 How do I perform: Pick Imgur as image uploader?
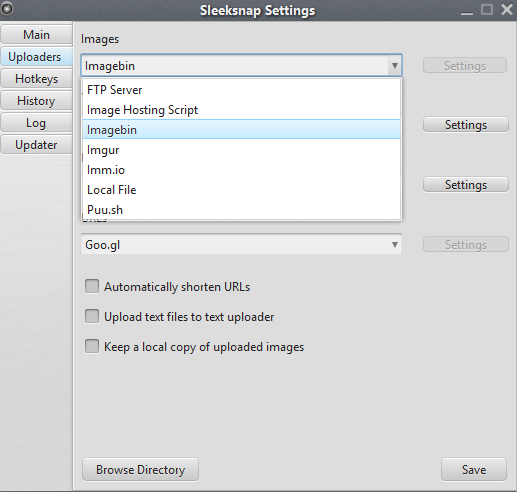(x=241, y=150)
